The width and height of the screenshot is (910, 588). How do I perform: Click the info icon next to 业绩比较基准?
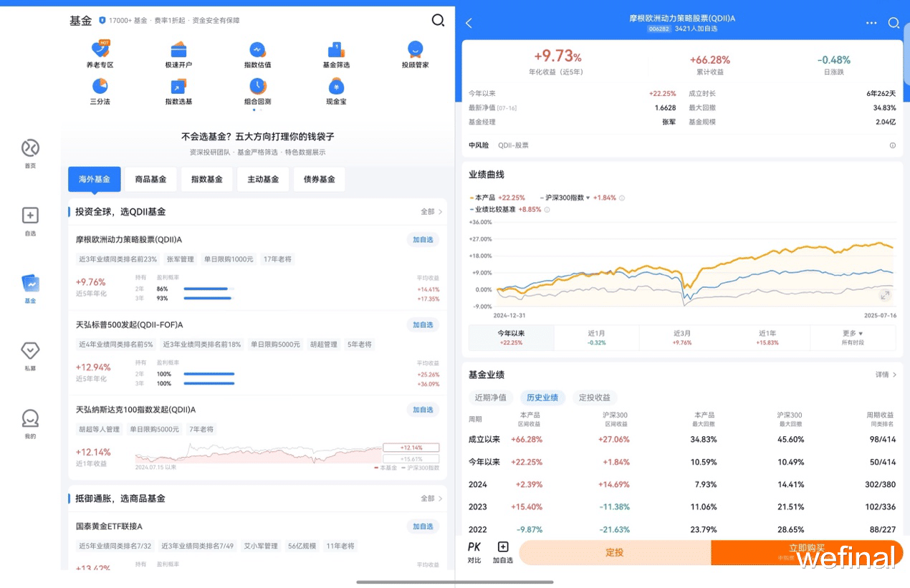[x=547, y=210]
